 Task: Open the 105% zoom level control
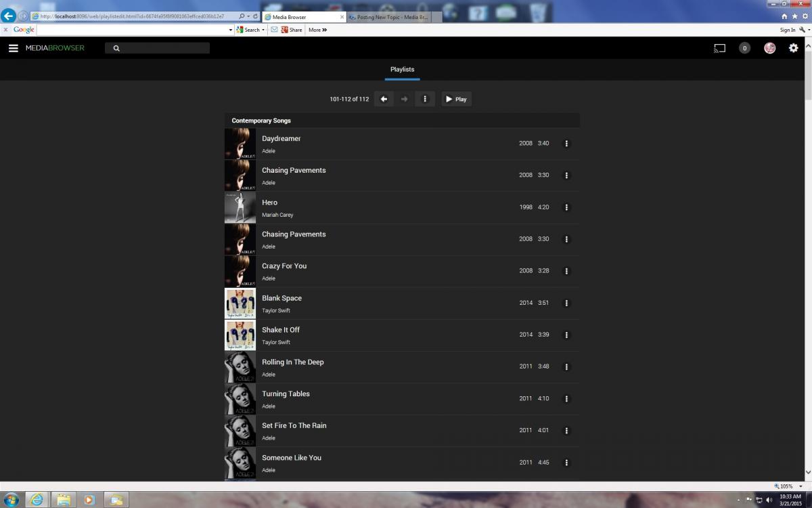point(787,486)
